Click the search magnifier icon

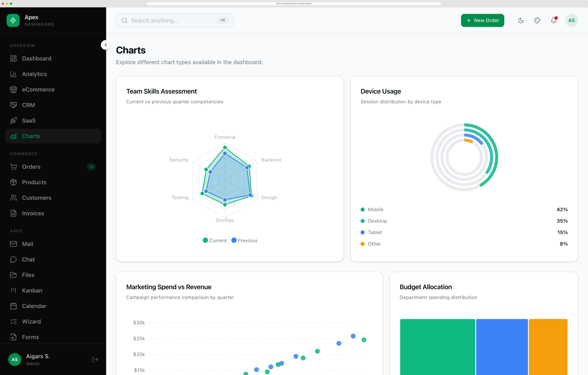click(x=124, y=20)
